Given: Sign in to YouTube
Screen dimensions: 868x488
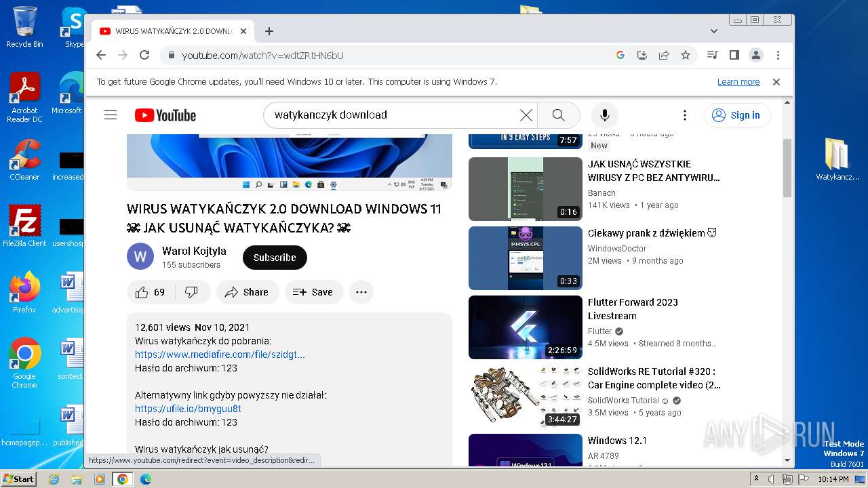Looking at the screenshot, I should [x=736, y=115].
